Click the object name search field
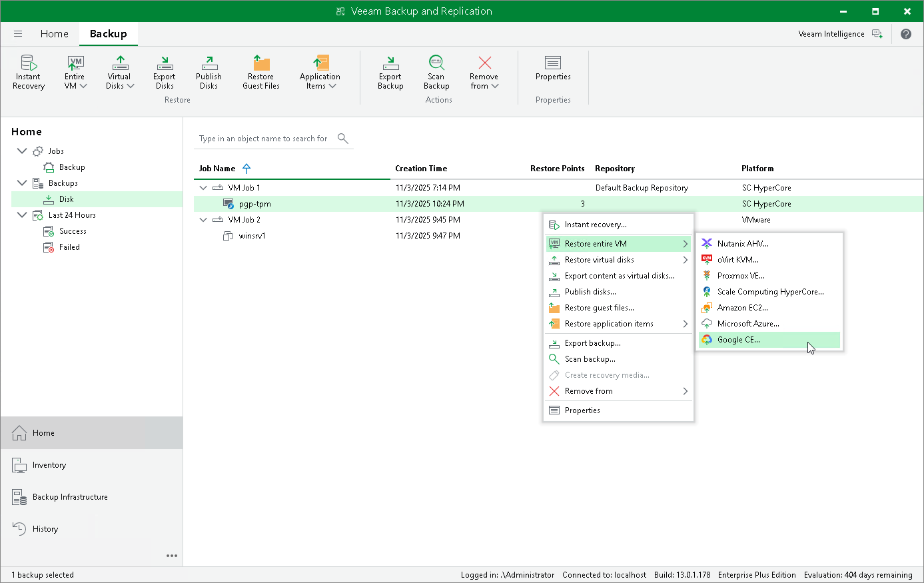This screenshot has height=583, width=924. (x=264, y=139)
